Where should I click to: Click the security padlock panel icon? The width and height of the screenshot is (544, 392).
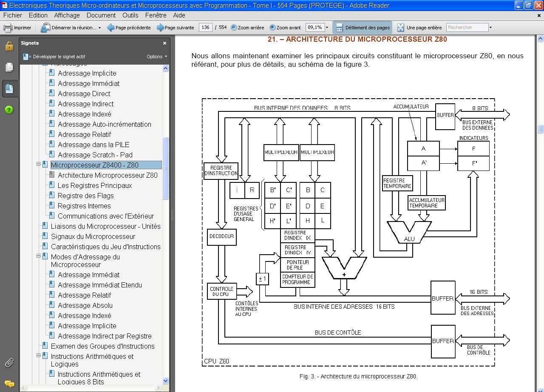click(x=9, y=46)
